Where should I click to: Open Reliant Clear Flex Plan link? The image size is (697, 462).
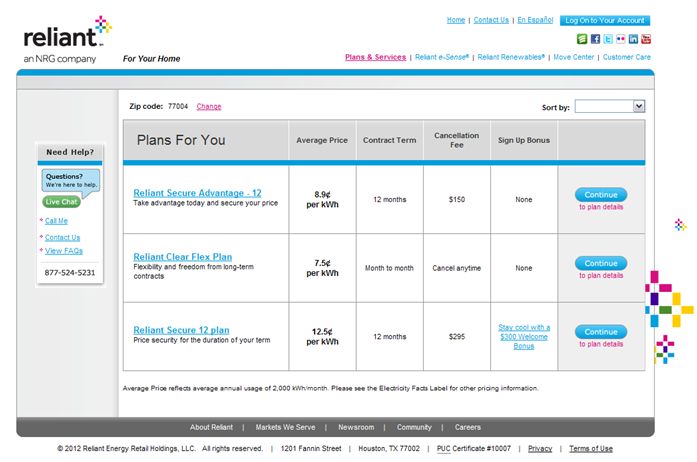pos(183,257)
